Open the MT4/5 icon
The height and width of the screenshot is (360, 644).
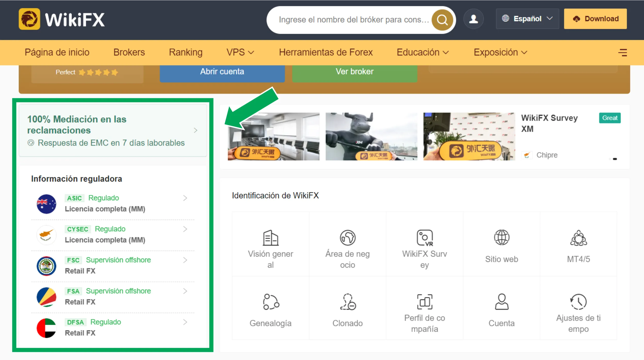(579, 238)
